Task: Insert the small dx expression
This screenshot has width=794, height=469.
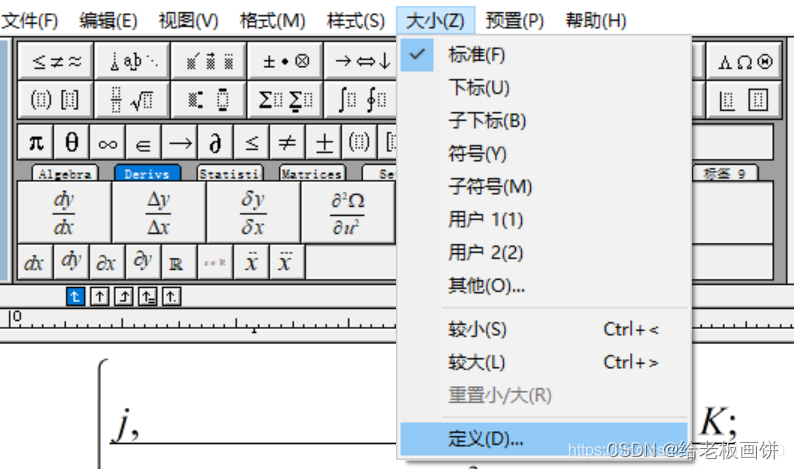Action: pos(35,262)
